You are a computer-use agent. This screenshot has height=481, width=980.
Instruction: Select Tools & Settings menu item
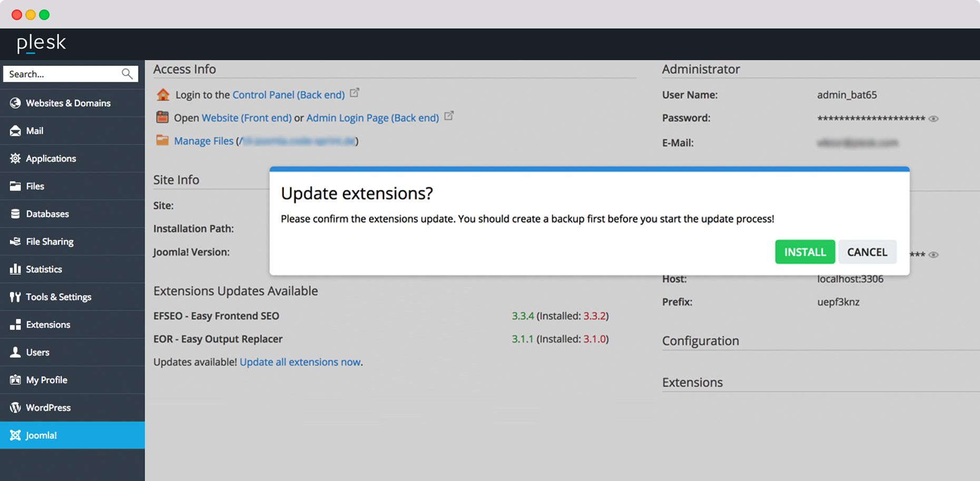coord(72,297)
